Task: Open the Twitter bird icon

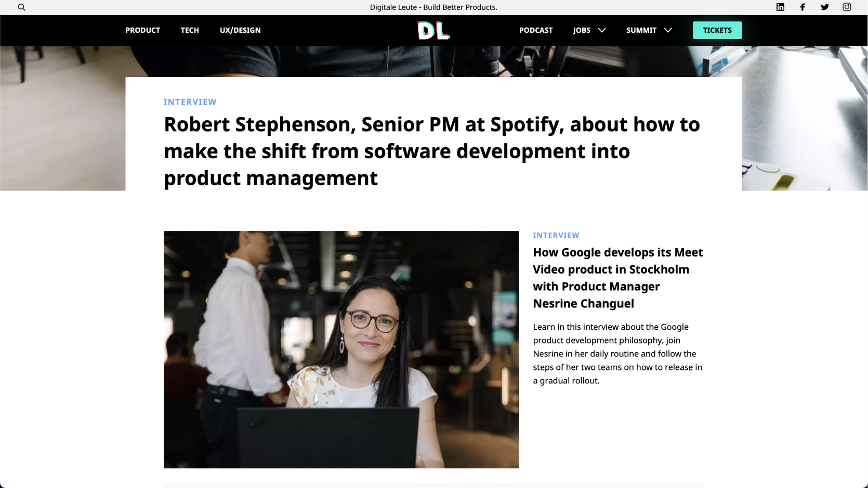Action: (x=824, y=7)
